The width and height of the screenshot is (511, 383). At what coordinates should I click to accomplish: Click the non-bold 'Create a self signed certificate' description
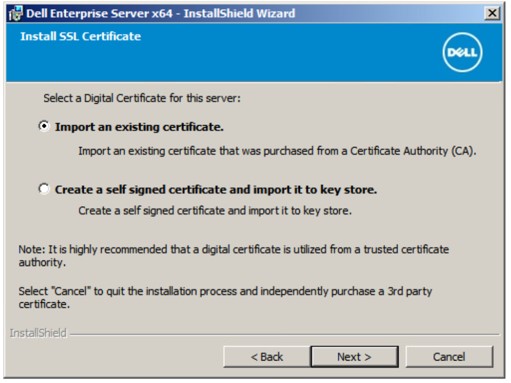(215, 211)
